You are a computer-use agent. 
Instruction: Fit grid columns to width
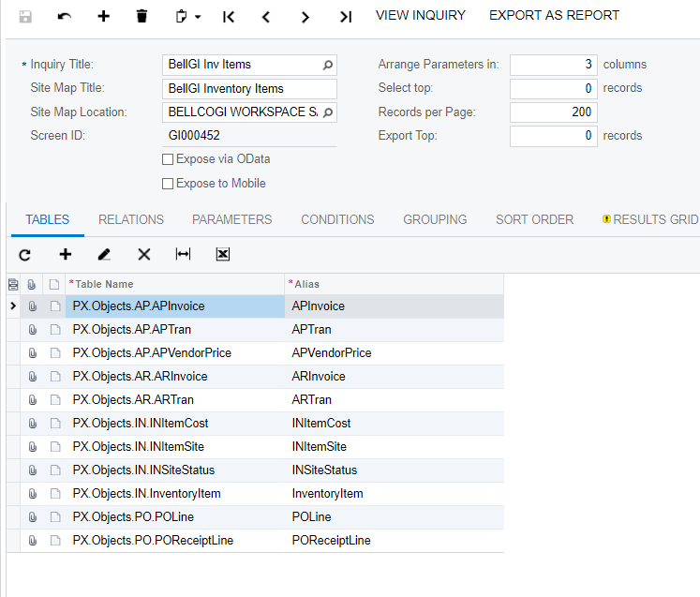(x=183, y=254)
